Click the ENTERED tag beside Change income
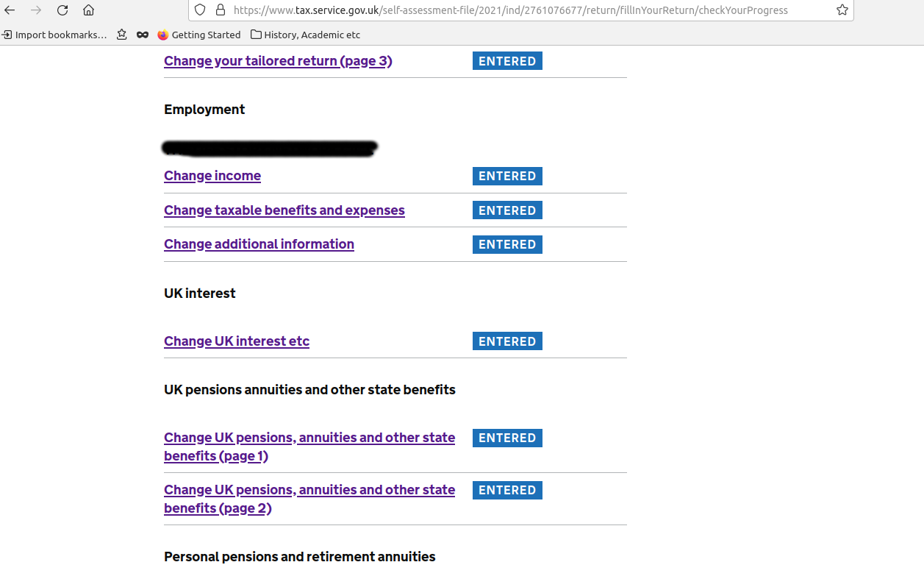The width and height of the screenshot is (924, 576). coord(507,177)
